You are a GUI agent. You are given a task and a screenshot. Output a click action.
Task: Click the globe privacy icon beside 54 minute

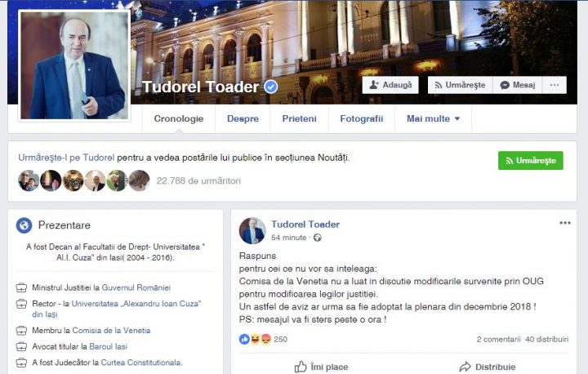point(317,238)
